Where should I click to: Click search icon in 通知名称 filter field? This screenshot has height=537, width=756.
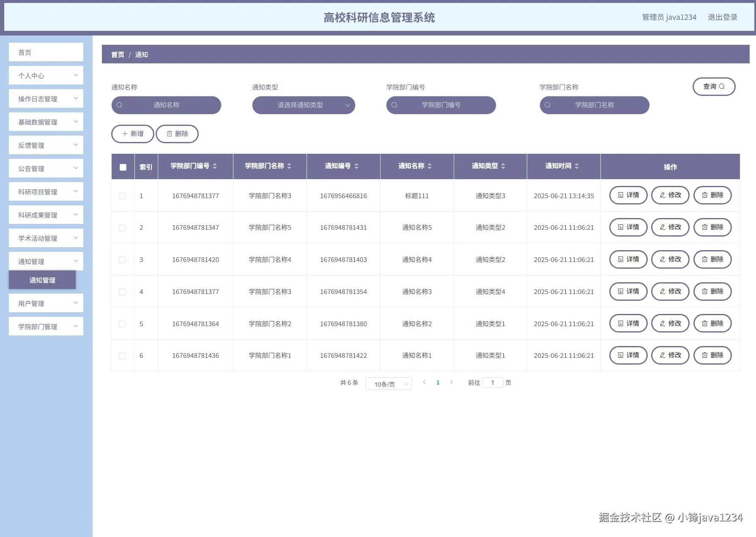point(119,105)
